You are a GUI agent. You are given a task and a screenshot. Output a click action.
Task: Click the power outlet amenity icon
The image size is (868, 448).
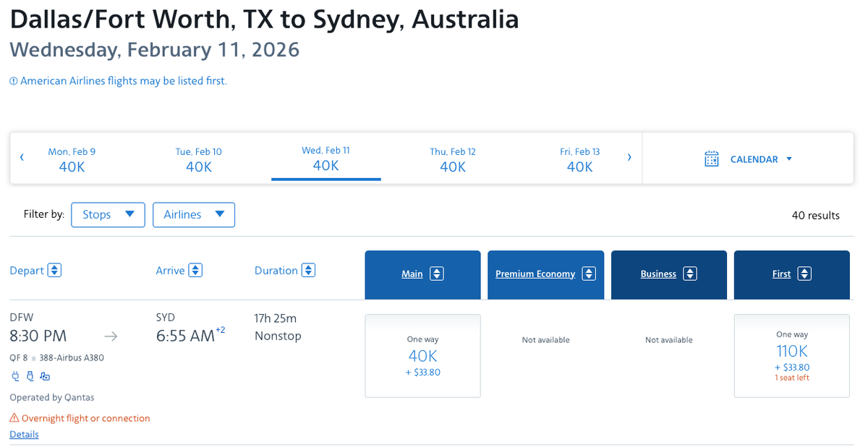click(x=15, y=376)
